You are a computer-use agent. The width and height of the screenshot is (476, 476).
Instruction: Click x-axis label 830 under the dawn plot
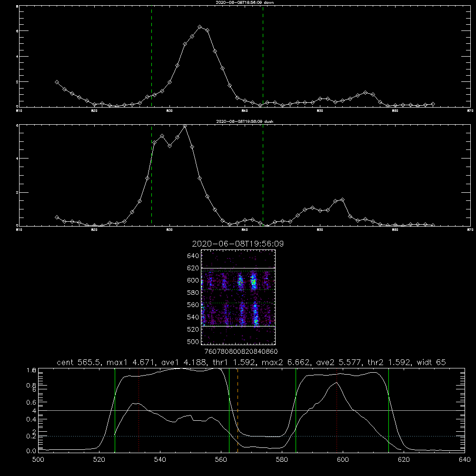click(x=169, y=111)
